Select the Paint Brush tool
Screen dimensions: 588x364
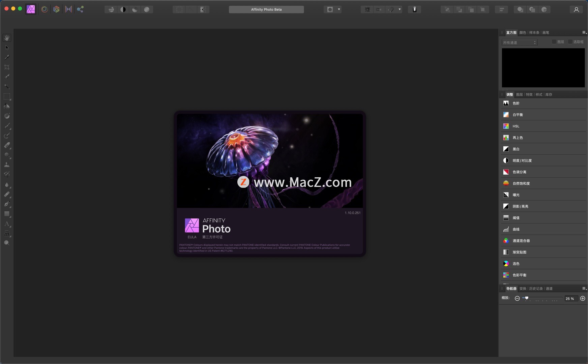click(7, 126)
